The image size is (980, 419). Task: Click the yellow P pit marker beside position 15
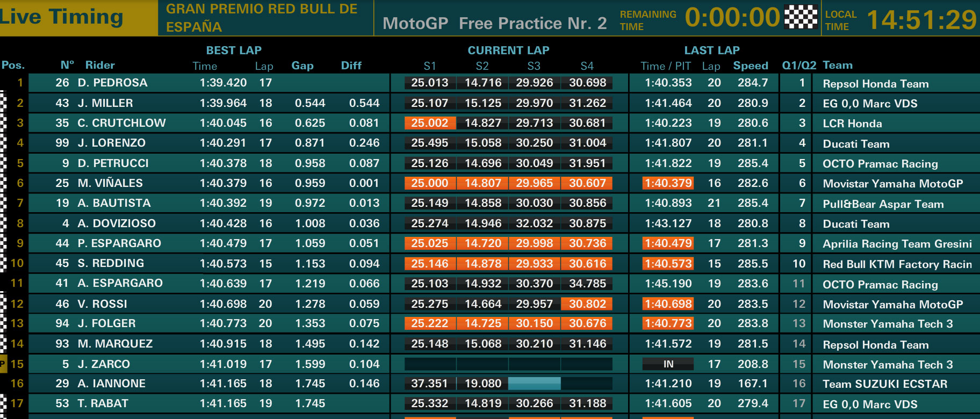tap(3, 364)
